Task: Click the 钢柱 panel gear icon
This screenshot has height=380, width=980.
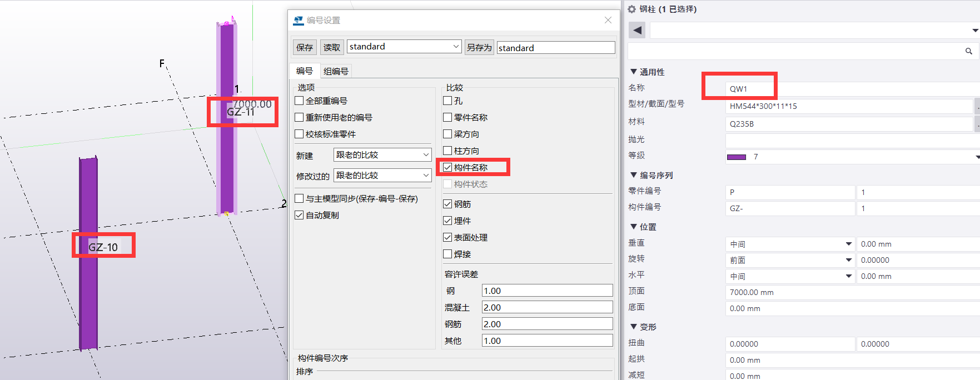Action: [x=632, y=9]
